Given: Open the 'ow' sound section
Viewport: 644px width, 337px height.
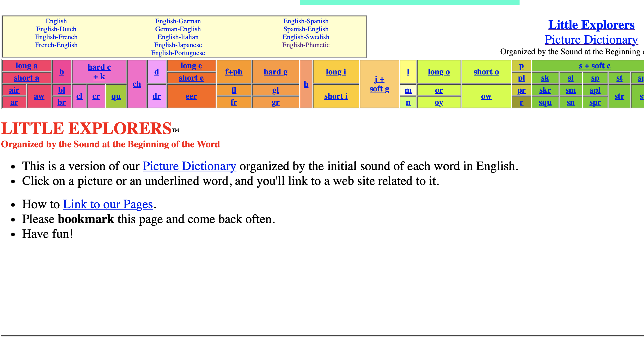Looking at the screenshot, I should [x=486, y=96].
